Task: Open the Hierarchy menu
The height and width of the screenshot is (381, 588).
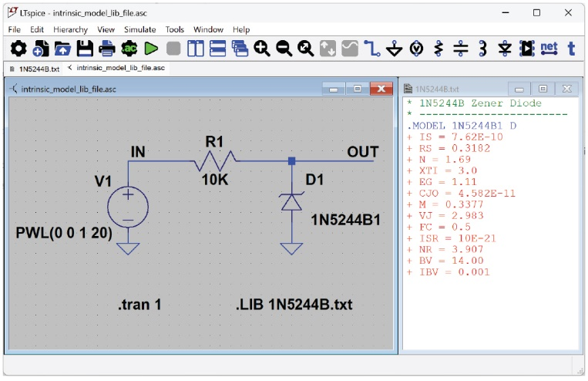Action: click(71, 29)
